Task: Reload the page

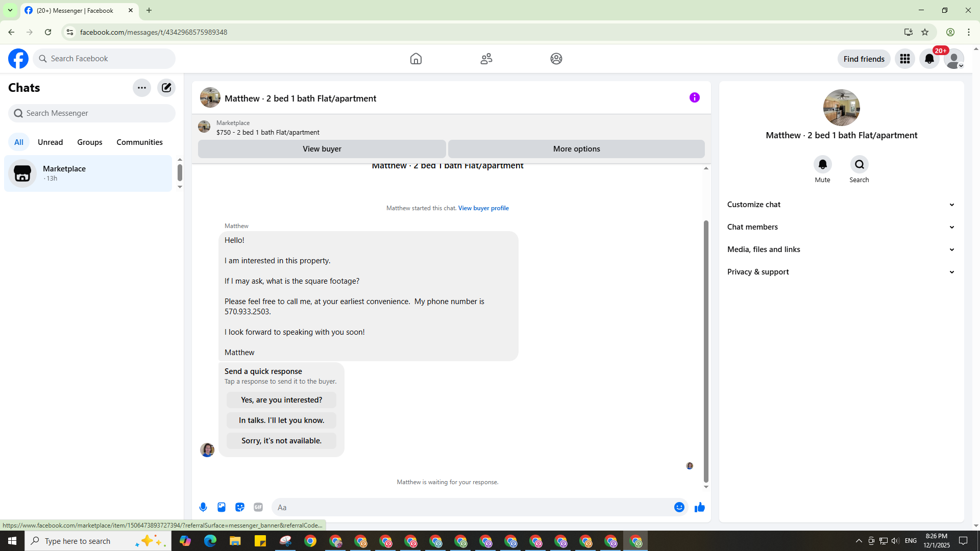Action: (x=48, y=32)
